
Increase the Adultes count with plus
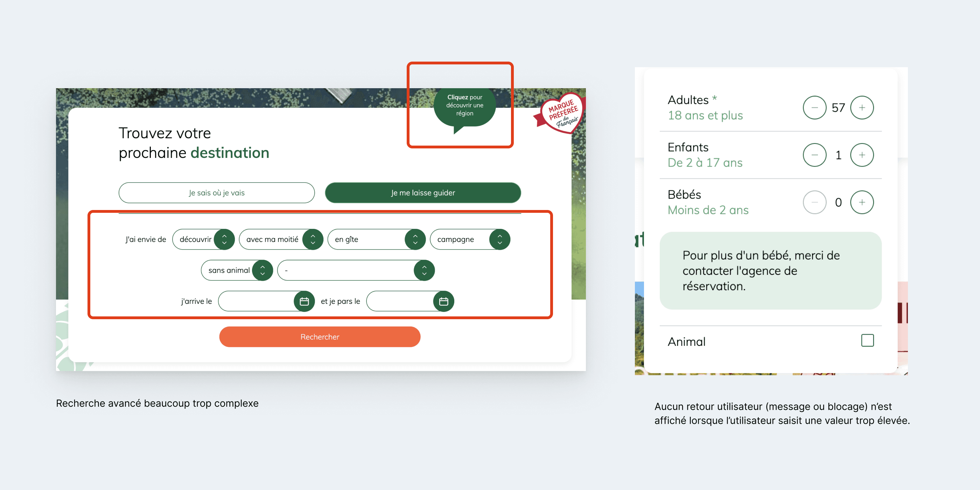[862, 108]
